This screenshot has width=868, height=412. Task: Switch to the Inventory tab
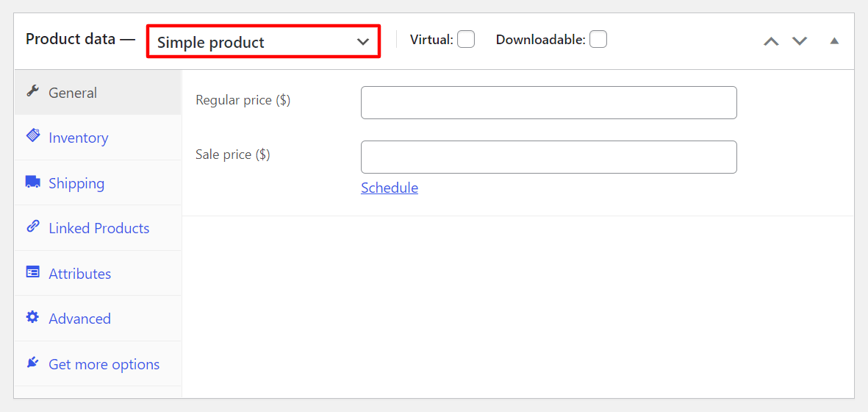98,138
